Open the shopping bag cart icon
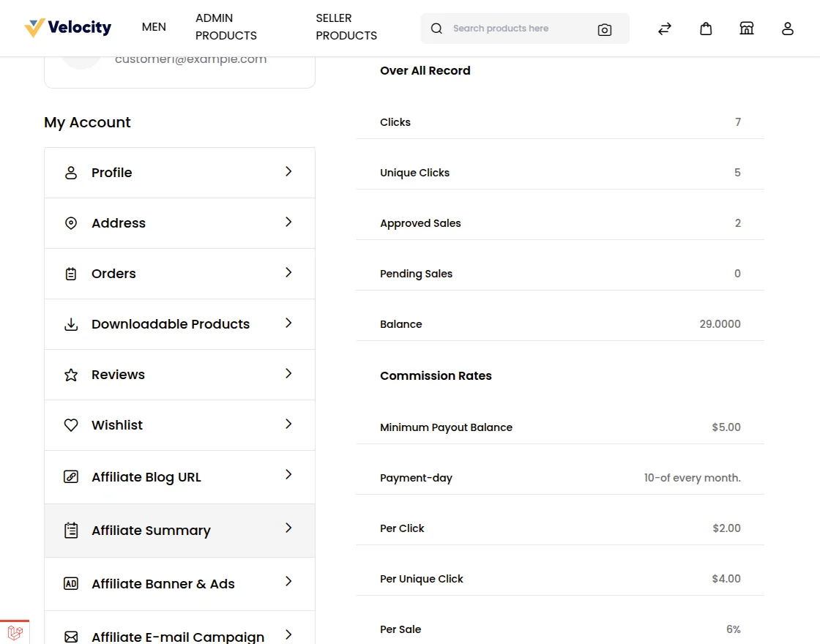The image size is (820, 644). point(706,29)
